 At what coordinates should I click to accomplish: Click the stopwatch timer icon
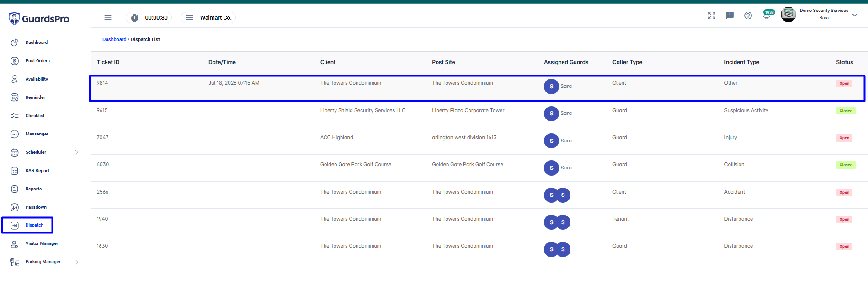click(x=134, y=18)
